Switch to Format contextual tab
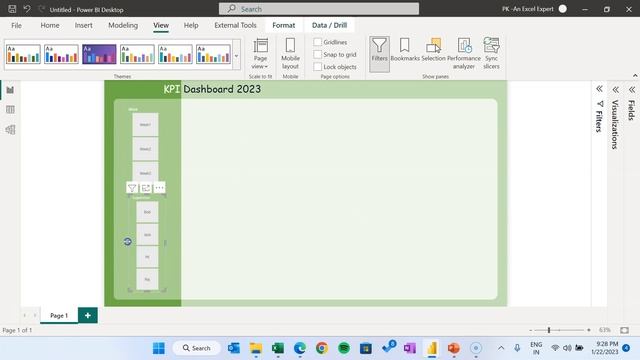640x360 pixels. click(x=284, y=25)
